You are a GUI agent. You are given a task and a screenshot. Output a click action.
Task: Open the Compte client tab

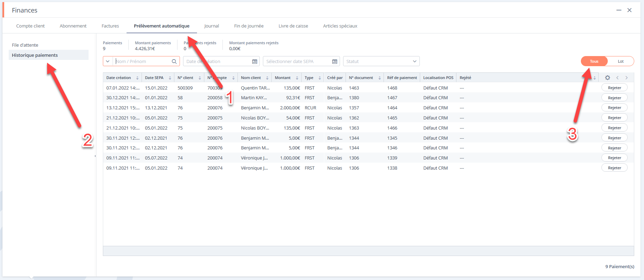click(30, 26)
